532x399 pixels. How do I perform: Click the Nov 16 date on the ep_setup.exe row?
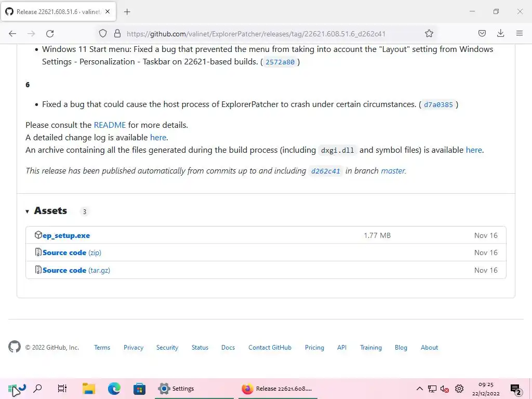pos(486,235)
